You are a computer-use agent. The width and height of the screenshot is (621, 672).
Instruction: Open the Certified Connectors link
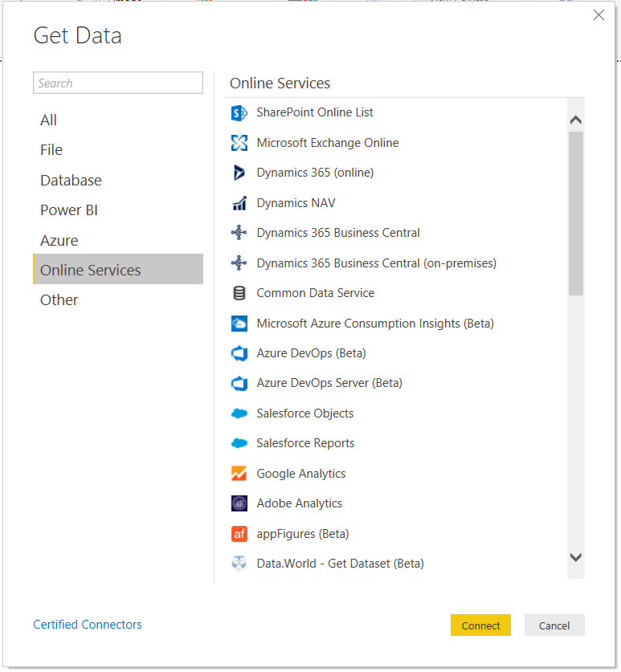tap(88, 625)
